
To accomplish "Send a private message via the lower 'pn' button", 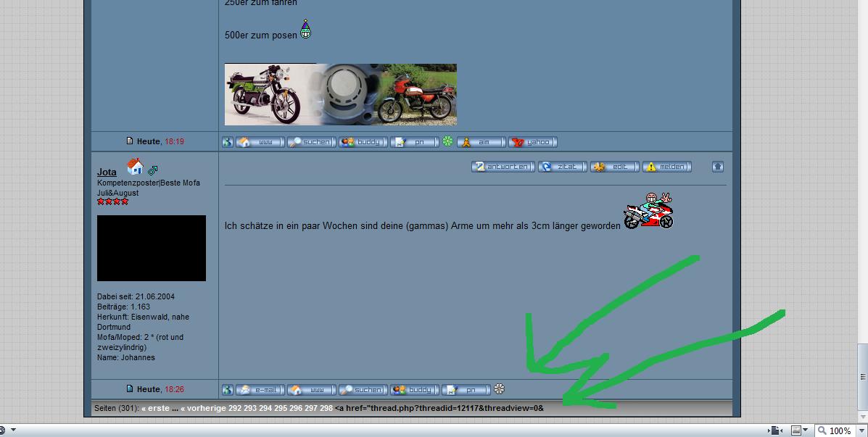I will click(x=466, y=390).
